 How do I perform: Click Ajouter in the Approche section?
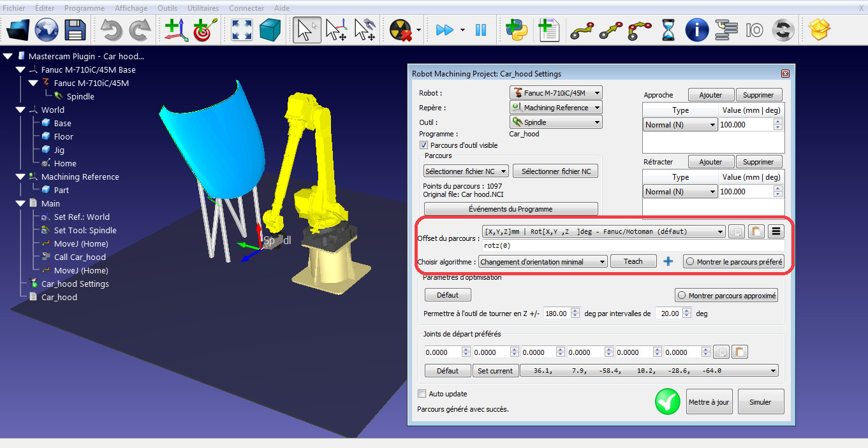tap(710, 95)
